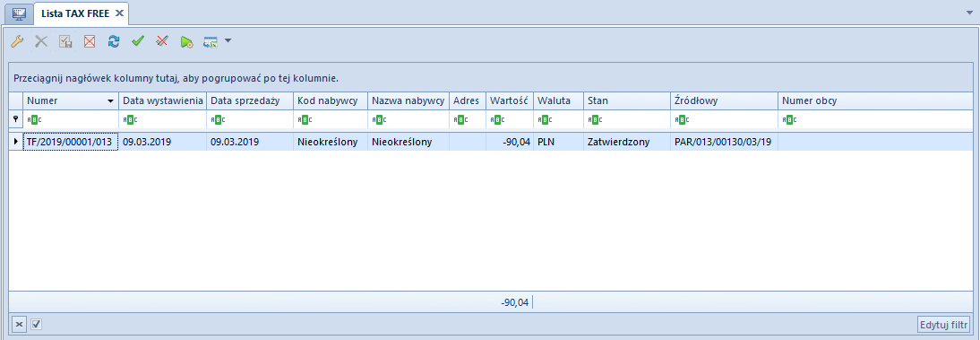
Task: Click the confirm-and-save icon with floppy disk
Action: [x=65, y=41]
